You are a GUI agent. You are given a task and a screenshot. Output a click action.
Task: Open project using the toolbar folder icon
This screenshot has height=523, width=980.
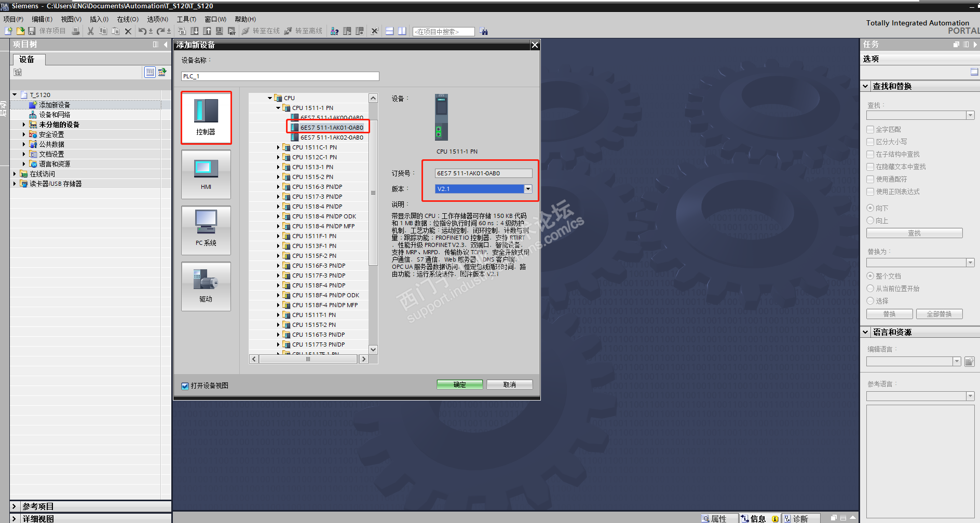click(20, 31)
